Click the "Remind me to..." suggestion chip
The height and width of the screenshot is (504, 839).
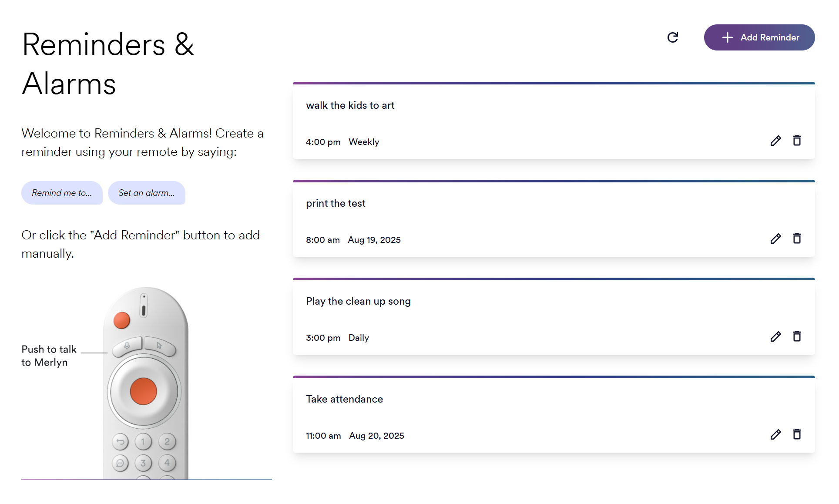coord(62,193)
